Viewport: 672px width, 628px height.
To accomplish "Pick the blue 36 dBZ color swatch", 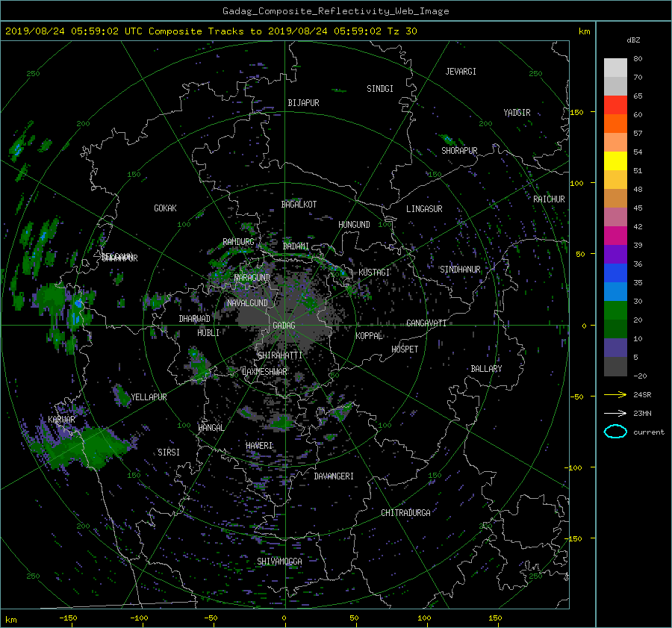I will coord(615,273).
